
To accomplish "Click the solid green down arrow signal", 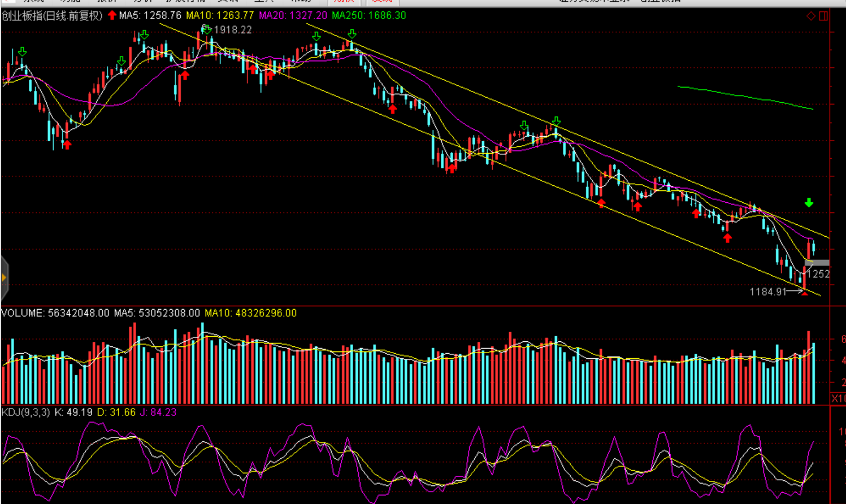I will 809,203.
